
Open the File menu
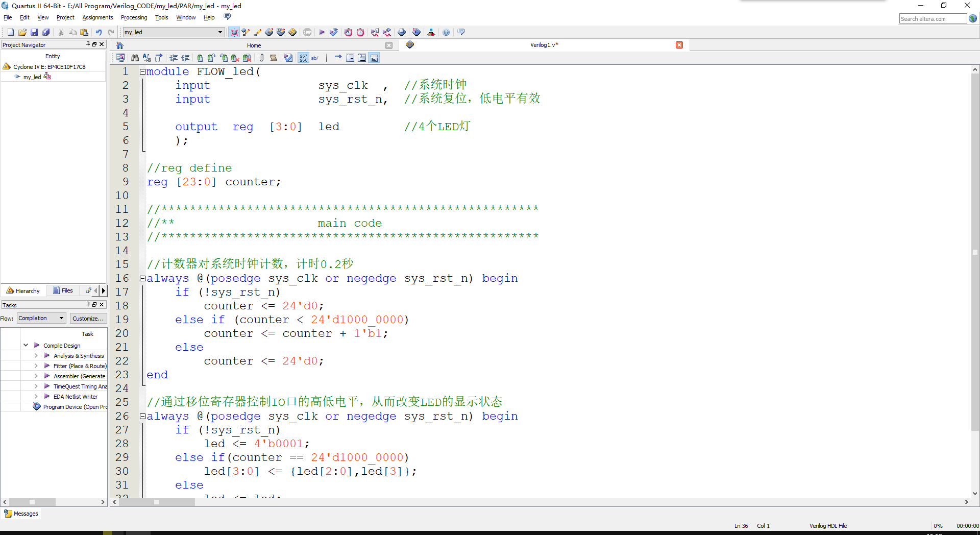tap(8, 17)
